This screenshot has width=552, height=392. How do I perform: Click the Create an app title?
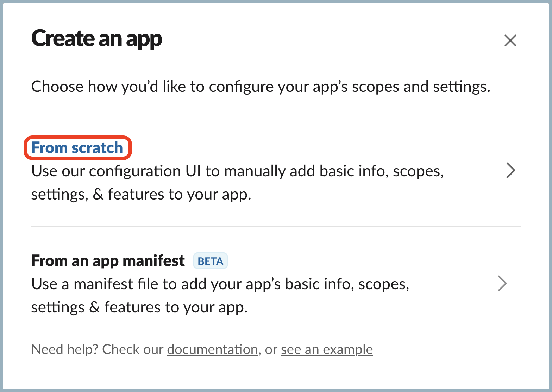(97, 39)
